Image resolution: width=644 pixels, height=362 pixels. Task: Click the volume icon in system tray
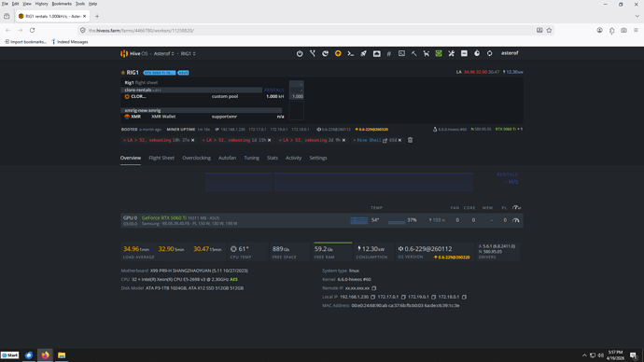(x=601, y=355)
